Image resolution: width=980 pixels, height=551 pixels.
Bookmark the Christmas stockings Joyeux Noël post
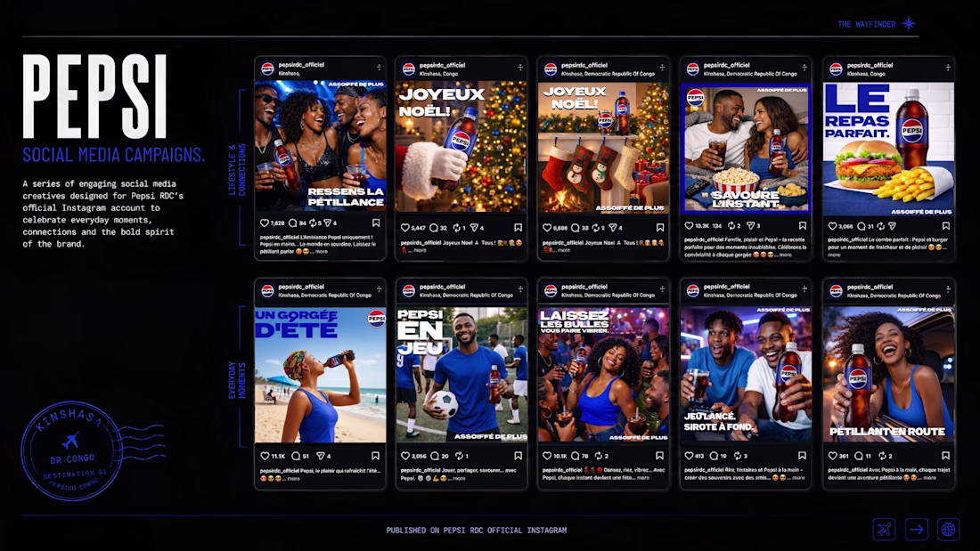pyautogui.click(x=660, y=227)
